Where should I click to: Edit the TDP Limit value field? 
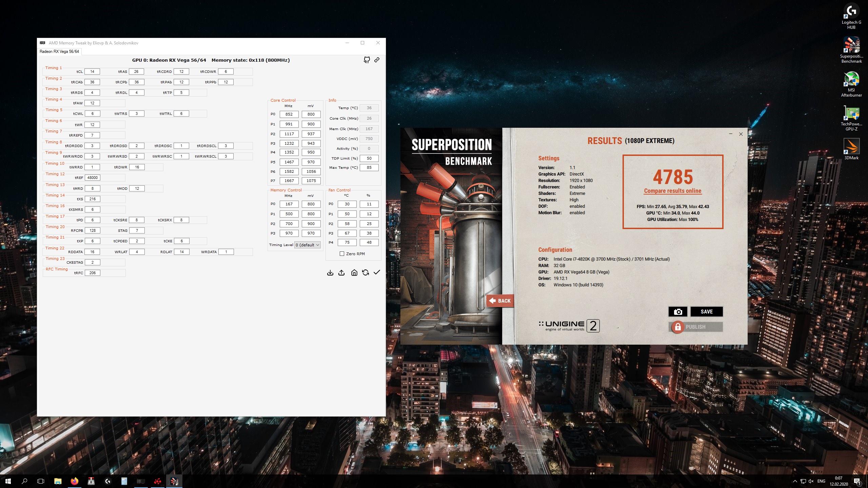(369, 158)
